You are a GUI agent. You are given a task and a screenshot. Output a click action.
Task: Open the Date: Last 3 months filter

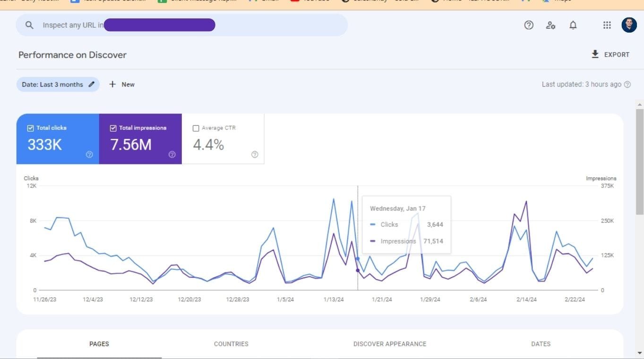[53, 84]
